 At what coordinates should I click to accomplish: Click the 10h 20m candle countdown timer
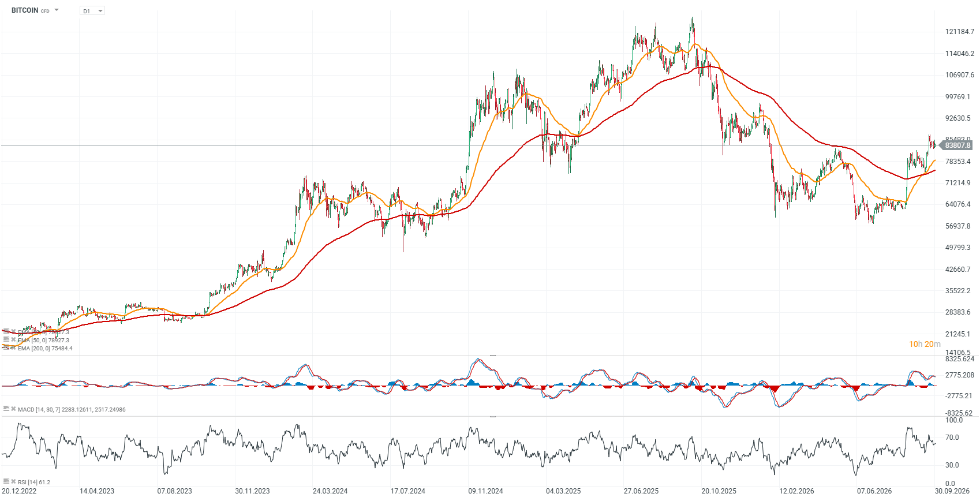point(925,344)
